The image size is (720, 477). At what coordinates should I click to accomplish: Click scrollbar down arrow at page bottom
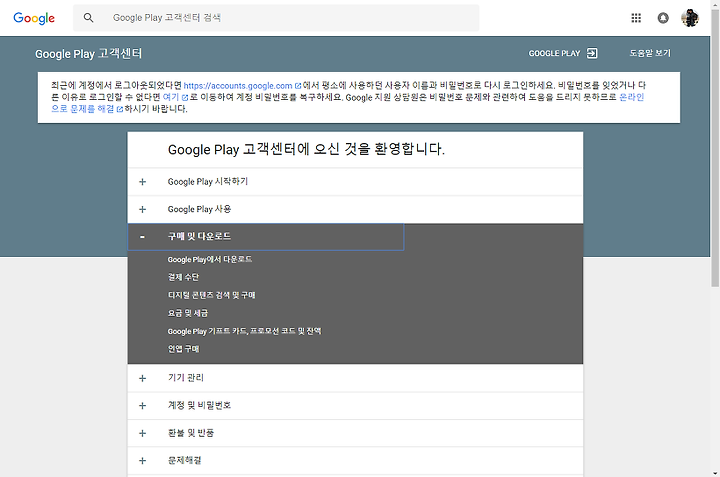(715, 472)
